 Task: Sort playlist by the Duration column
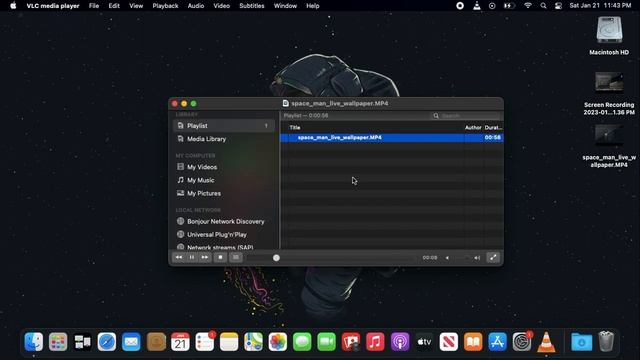coord(493,127)
